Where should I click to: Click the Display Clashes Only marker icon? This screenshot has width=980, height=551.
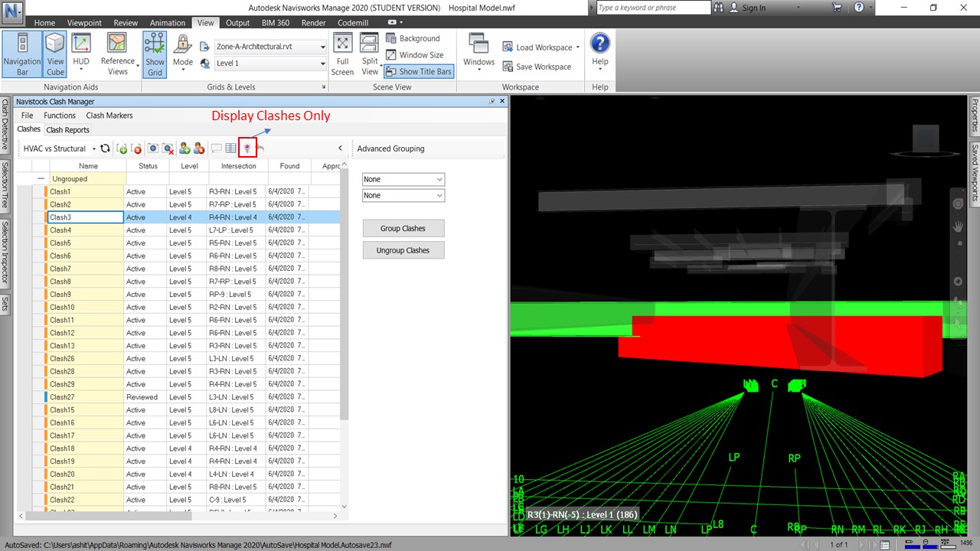click(x=247, y=148)
